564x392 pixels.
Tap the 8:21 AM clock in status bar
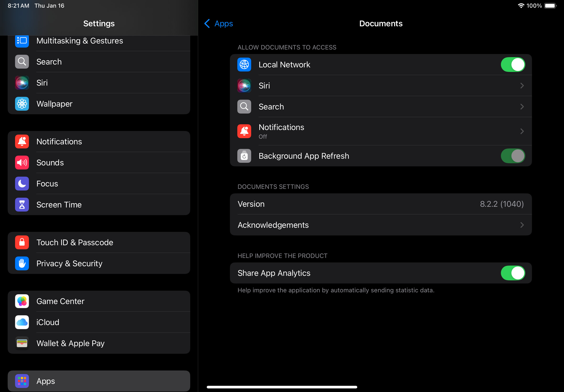[18, 6]
